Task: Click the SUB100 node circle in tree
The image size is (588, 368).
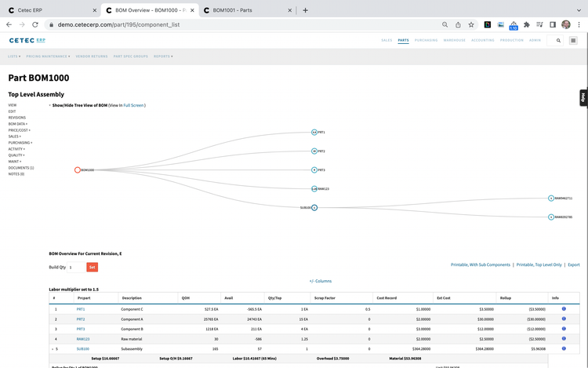Action: pyautogui.click(x=314, y=208)
